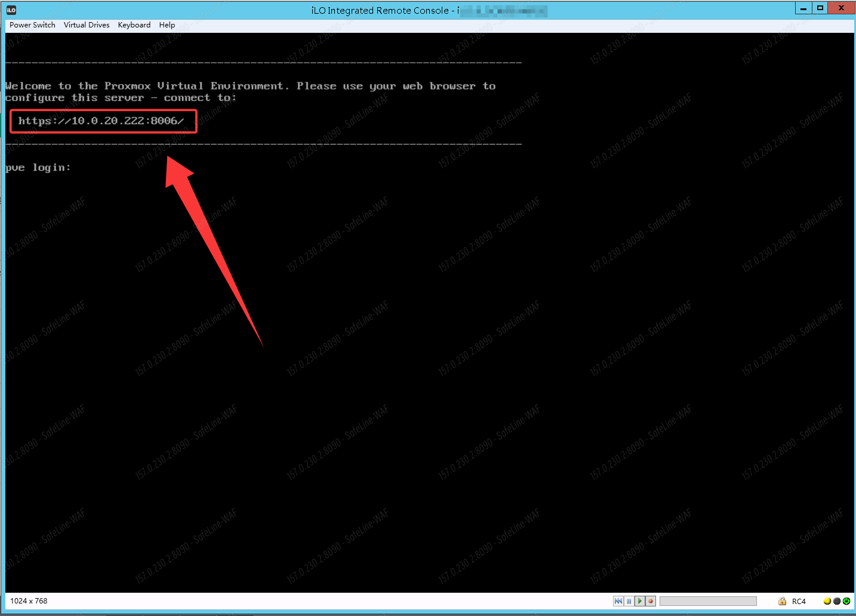Open the Keyboard menu

[x=134, y=25]
